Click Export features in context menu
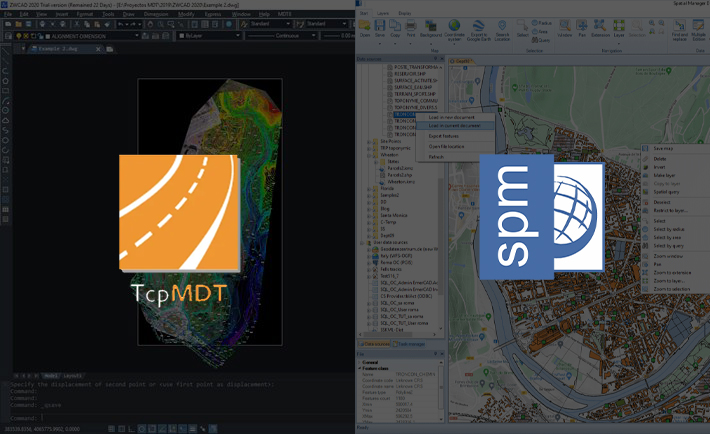The height and width of the screenshot is (434, 710). point(443,136)
